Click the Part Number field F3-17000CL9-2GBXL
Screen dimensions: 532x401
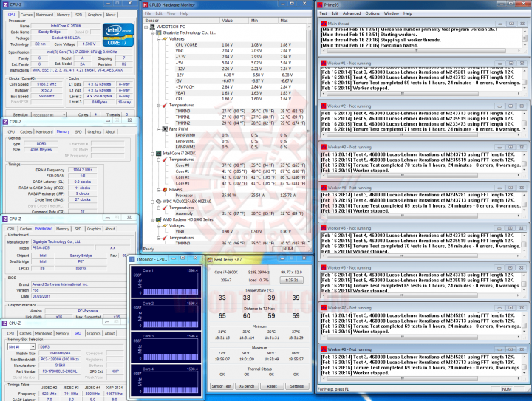click(59, 371)
